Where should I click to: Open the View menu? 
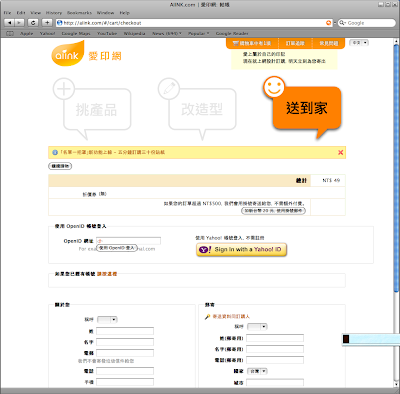[36, 13]
